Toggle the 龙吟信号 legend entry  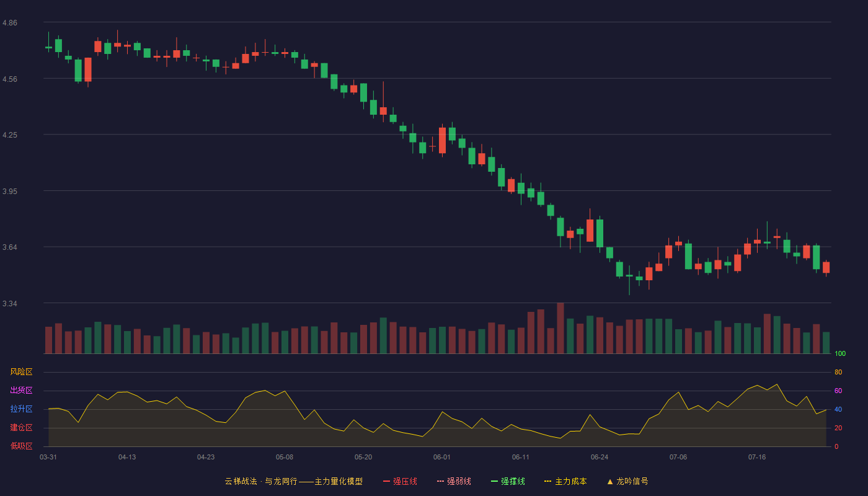(627, 481)
